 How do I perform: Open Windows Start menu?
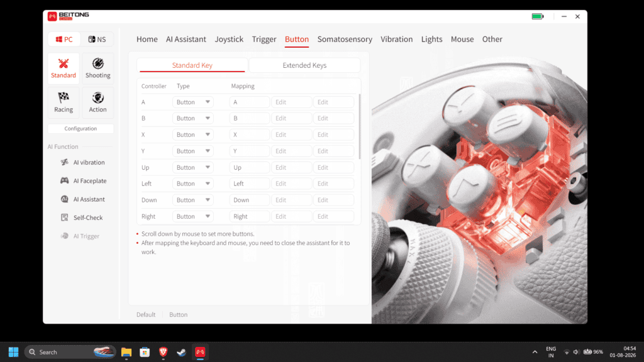coord(14,352)
